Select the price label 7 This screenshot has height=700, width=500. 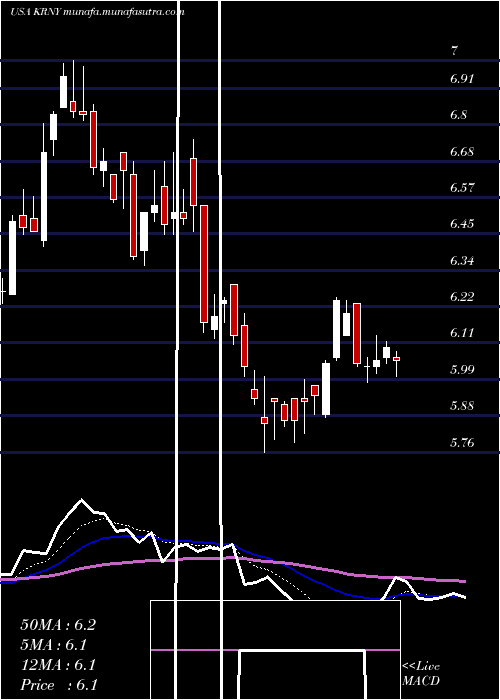point(454,51)
